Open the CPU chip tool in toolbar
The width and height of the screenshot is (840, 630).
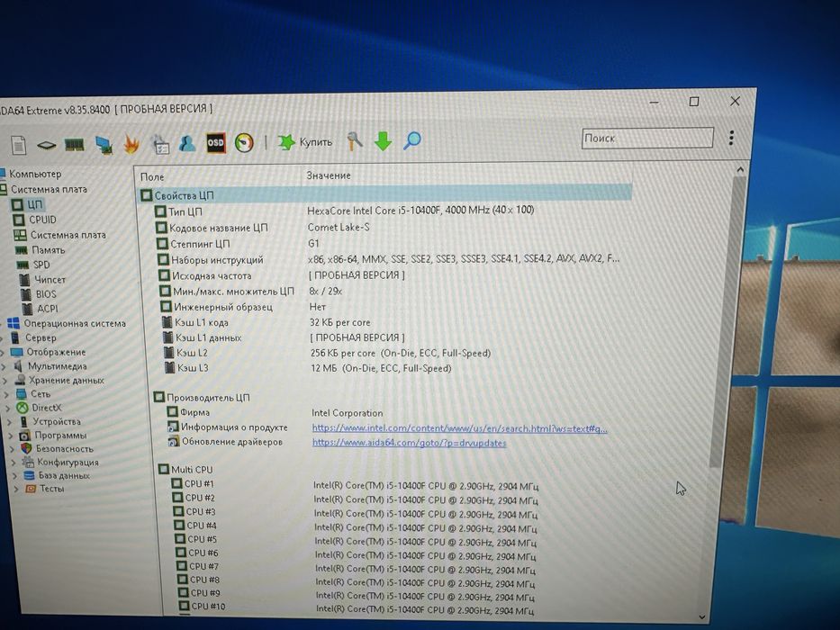click(x=47, y=145)
